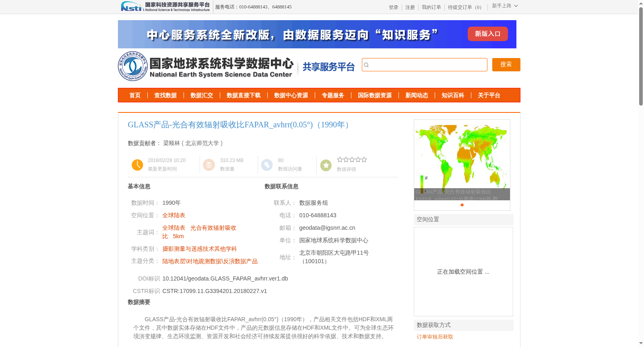
Task: Open the 关于平台 menu item
Action: coord(489,96)
